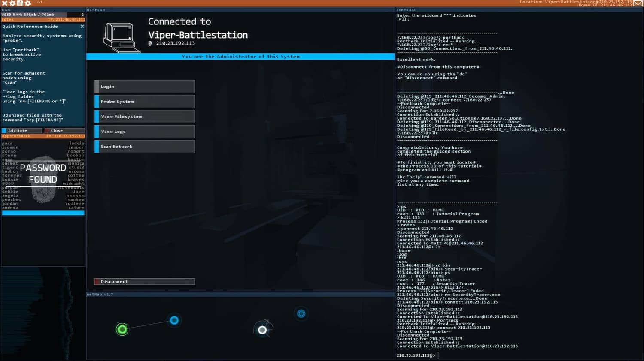This screenshot has width=644, height=361.
Task: Select the faint node on the netMap's right side
Action: coord(301,313)
